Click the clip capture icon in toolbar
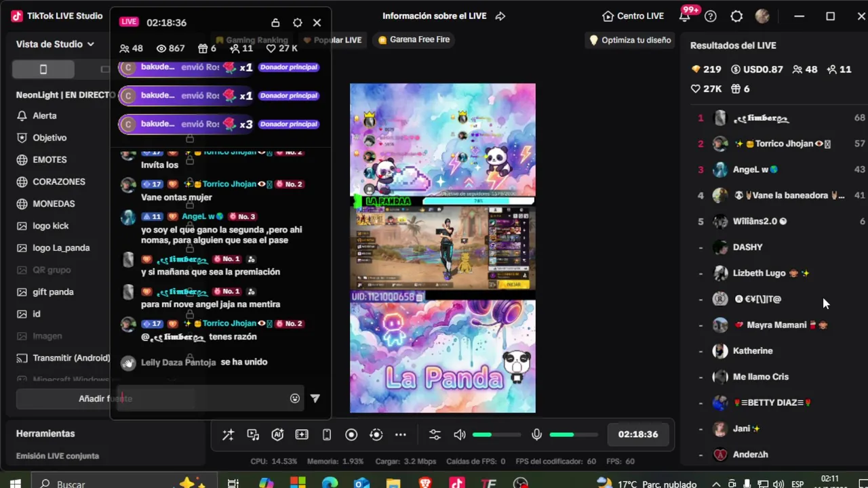Viewport: 868px width, 488px height. point(302,435)
